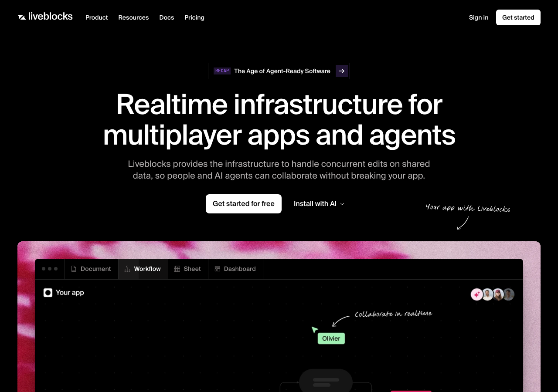Switch to the Sheet tab
The image size is (558, 392).
click(x=188, y=269)
